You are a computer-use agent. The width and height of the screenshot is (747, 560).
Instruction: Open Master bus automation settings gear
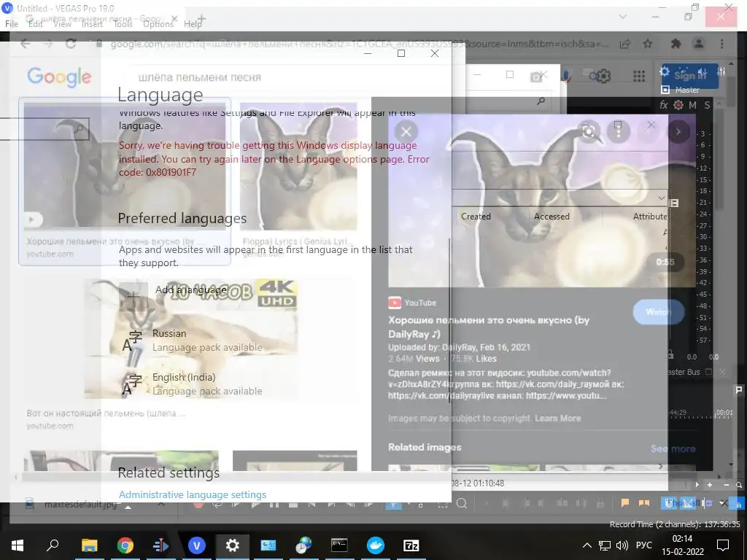click(678, 105)
